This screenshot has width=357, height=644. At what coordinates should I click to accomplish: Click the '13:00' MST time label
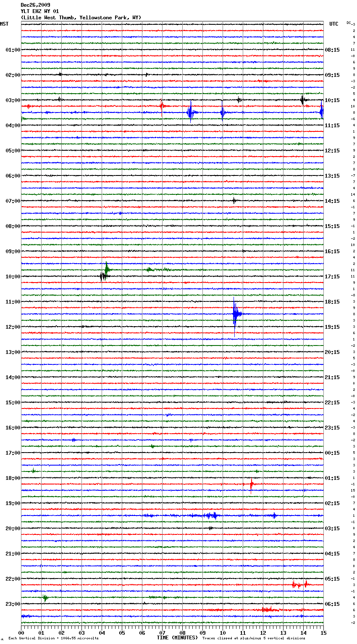click(13, 352)
